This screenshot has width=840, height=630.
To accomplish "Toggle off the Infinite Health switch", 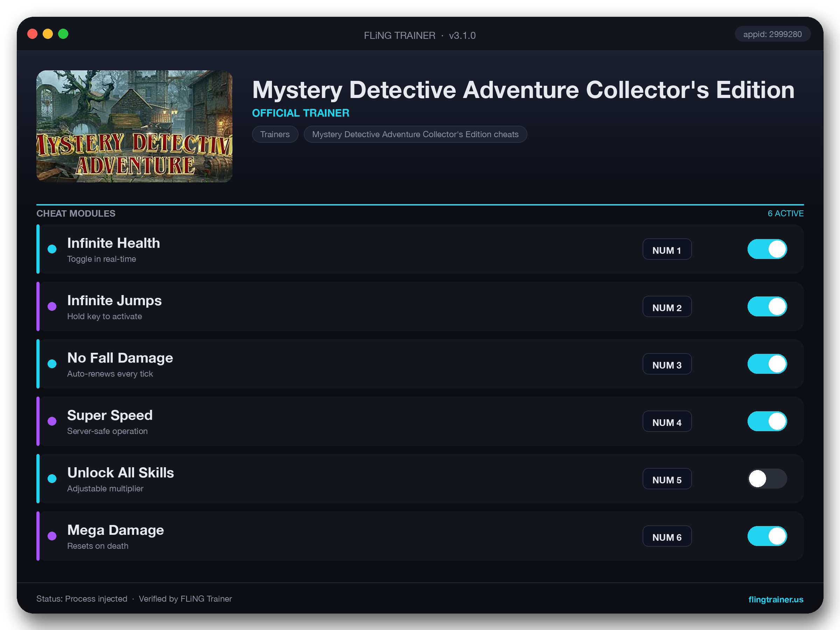I will (x=767, y=249).
